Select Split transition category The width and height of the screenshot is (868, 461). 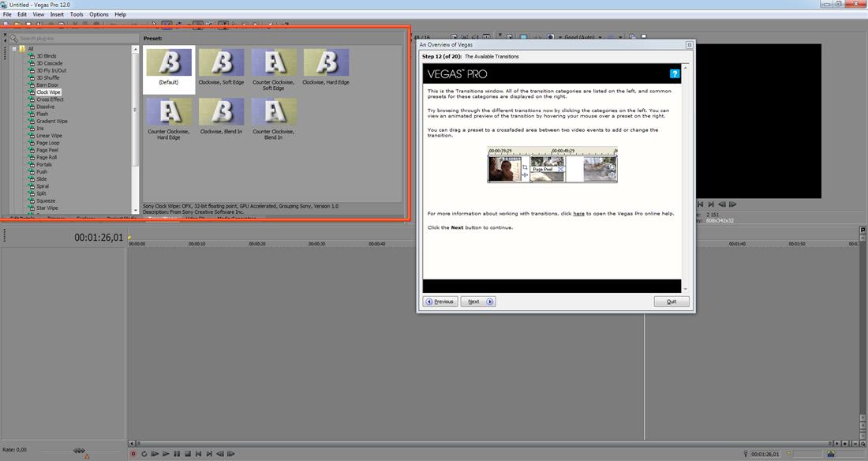tap(42, 193)
